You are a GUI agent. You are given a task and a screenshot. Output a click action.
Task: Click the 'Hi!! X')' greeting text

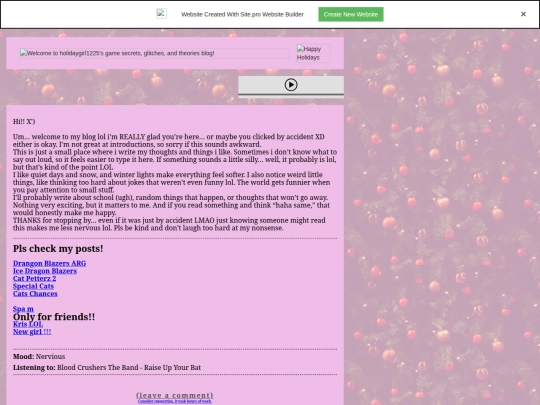pos(24,122)
